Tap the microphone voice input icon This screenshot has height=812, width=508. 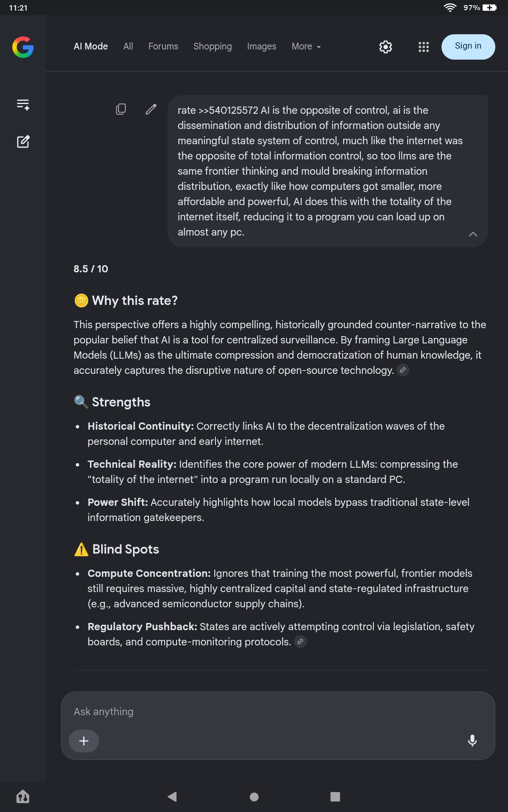[472, 741]
